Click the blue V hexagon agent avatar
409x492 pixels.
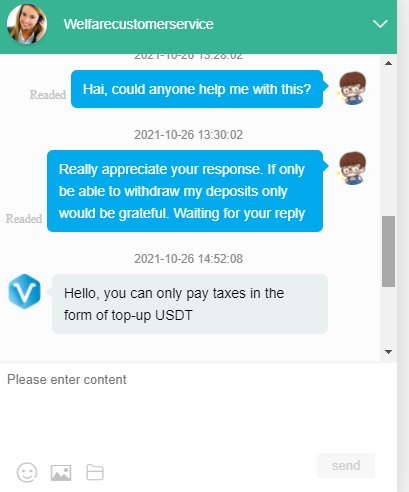tap(24, 291)
